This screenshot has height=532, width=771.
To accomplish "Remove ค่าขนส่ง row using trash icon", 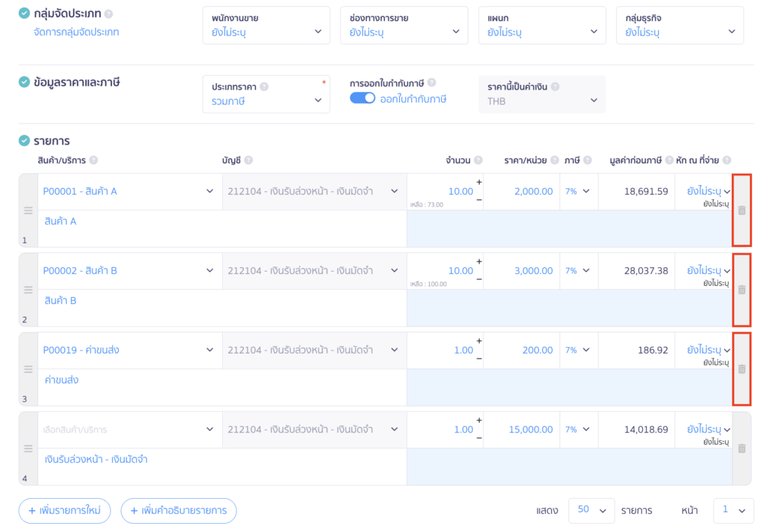I will pyautogui.click(x=742, y=369).
